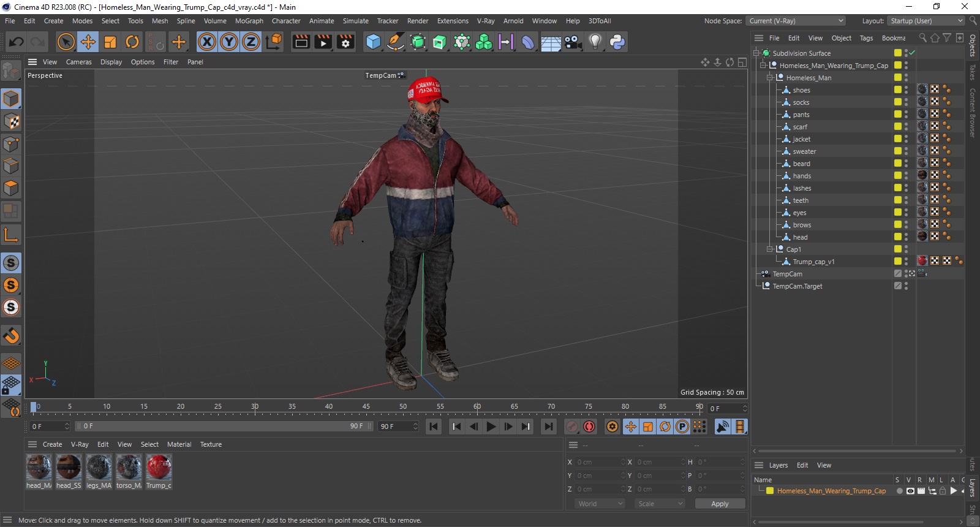This screenshot has width=980, height=527.
Task: Toggle Subdivision Surface enable checkmark
Action: coord(912,53)
